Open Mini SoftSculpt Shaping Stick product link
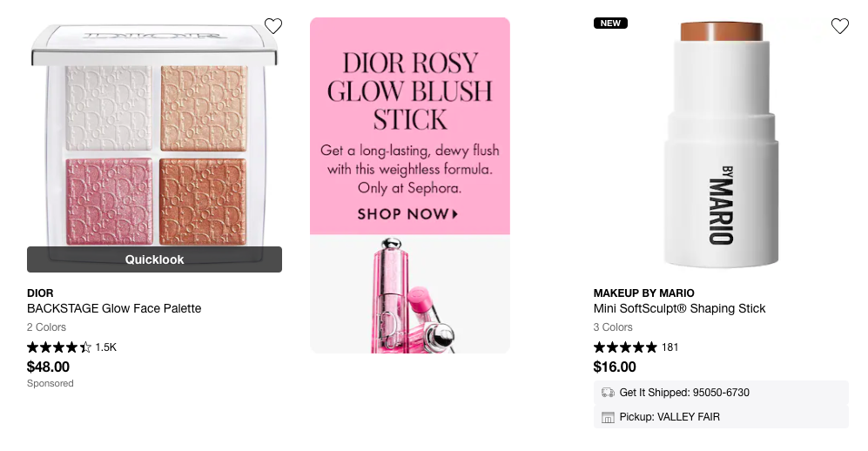This screenshot has width=868, height=451. click(x=679, y=308)
